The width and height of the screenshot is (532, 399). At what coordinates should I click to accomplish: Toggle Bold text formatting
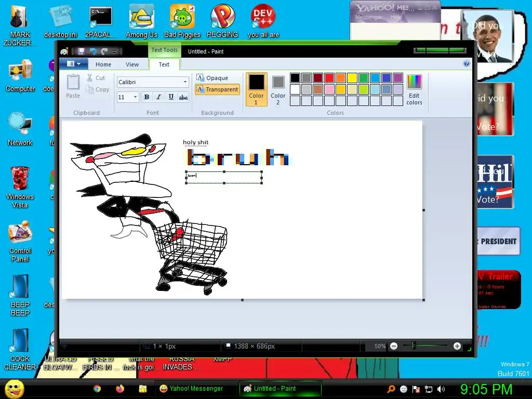pos(147,97)
